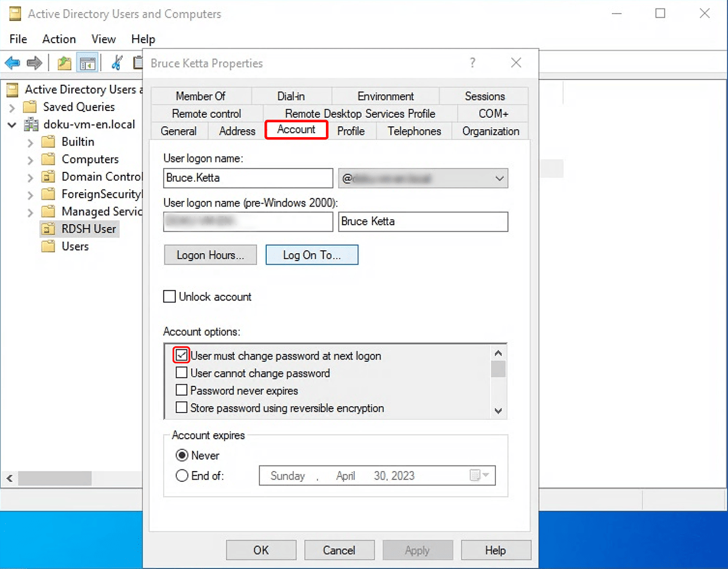Click the question mark help icon in dialog title
Screen dimensions: 728x569
point(472,63)
